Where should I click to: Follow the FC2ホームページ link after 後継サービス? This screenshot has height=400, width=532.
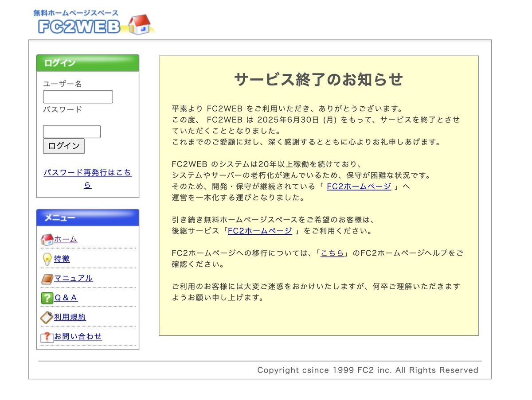click(x=260, y=231)
